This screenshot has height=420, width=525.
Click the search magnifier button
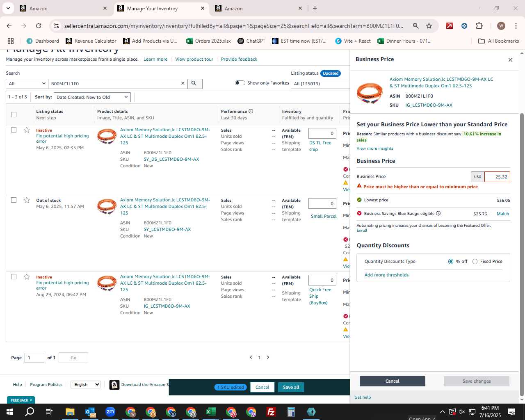coord(194,84)
